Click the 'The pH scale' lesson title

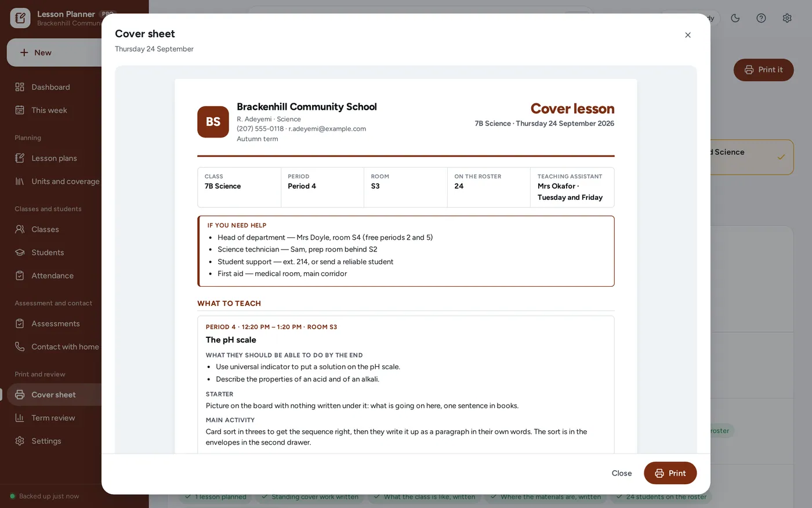[231, 340]
